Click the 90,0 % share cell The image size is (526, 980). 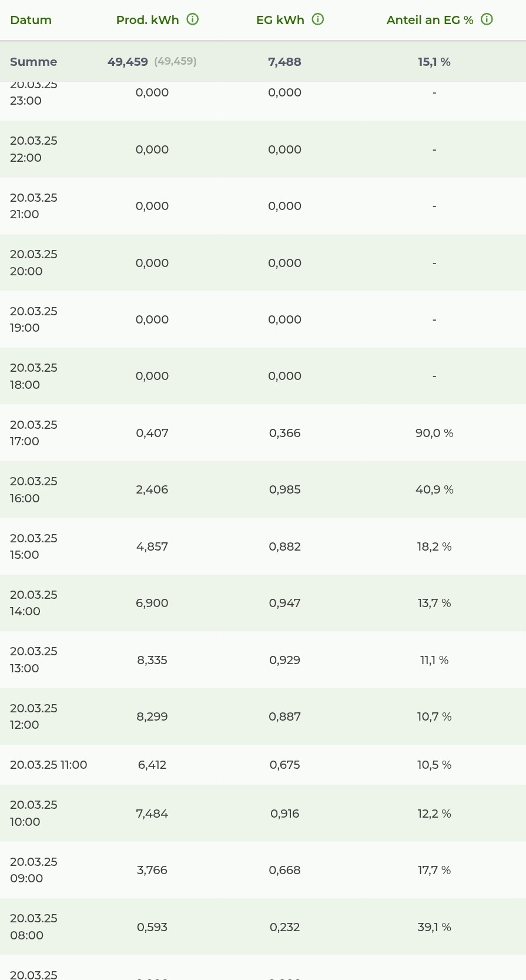434,433
